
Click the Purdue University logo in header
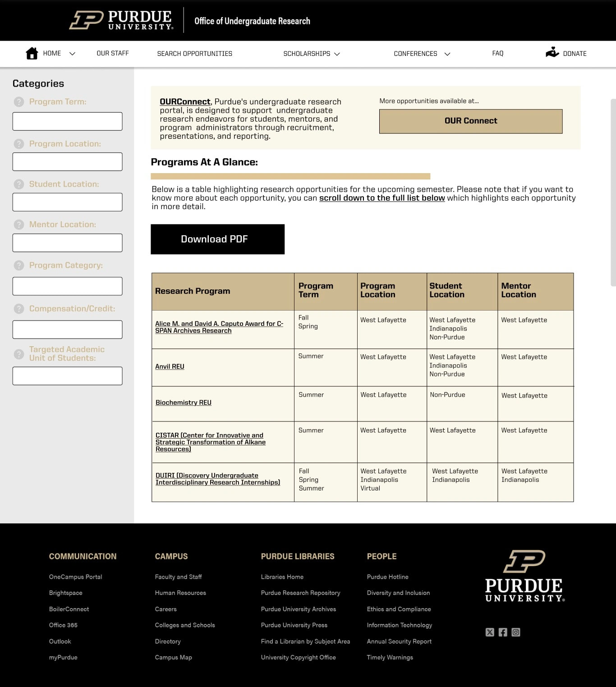(121, 20)
